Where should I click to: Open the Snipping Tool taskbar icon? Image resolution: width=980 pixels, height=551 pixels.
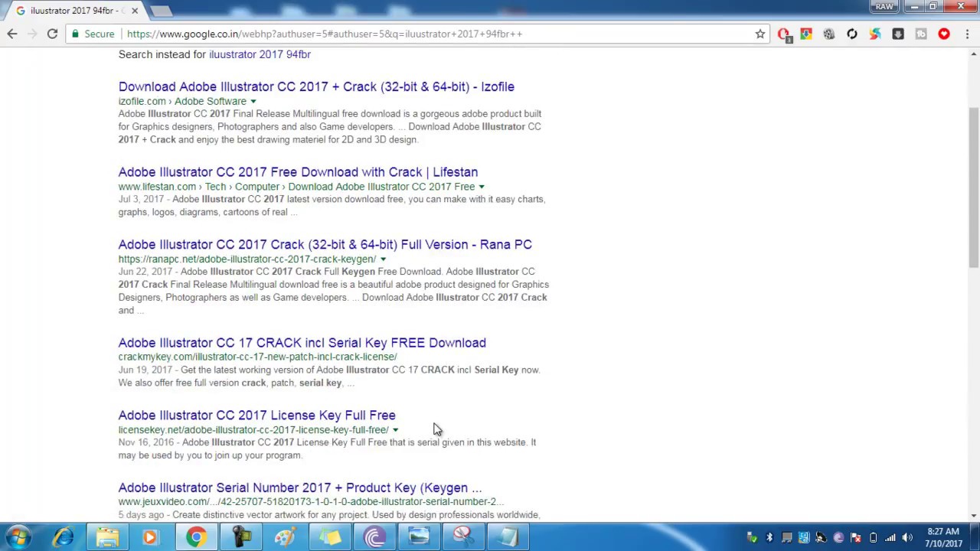pyautogui.click(x=463, y=537)
